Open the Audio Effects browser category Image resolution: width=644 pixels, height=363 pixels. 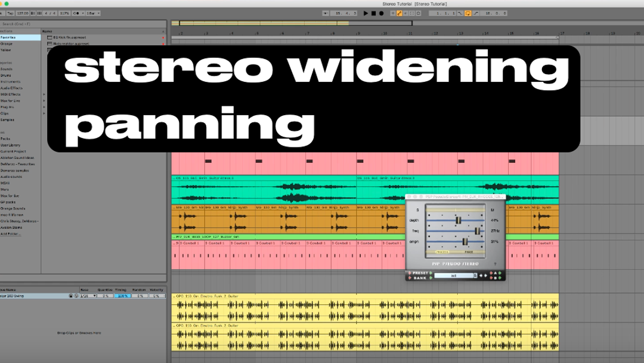[11, 88]
